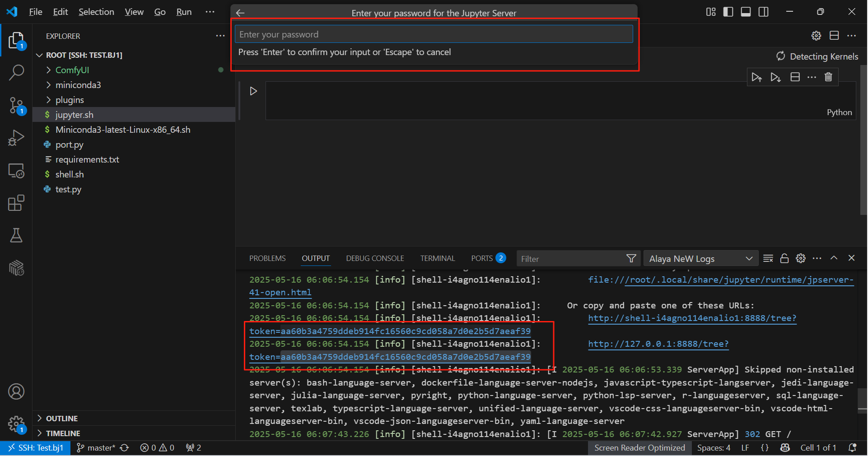Viewport: 868px width, 456px height.
Task: Switch to the TERMINAL tab
Action: [437, 258]
